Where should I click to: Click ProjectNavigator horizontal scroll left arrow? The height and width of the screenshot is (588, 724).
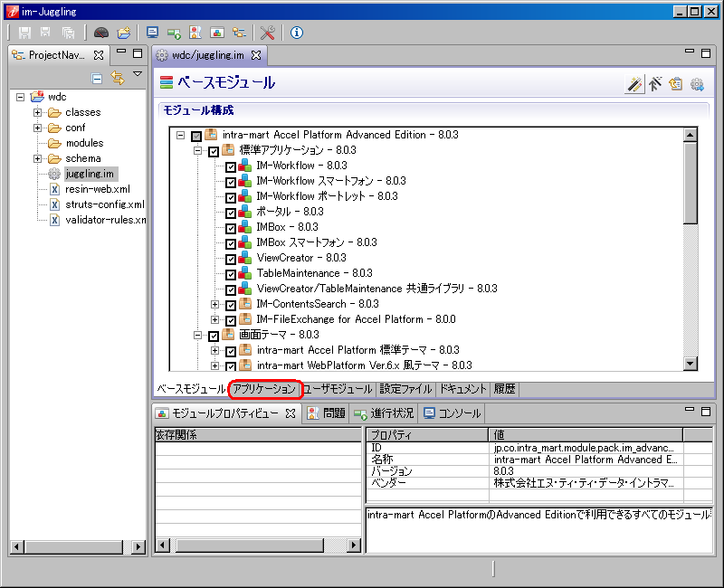(x=17, y=547)
